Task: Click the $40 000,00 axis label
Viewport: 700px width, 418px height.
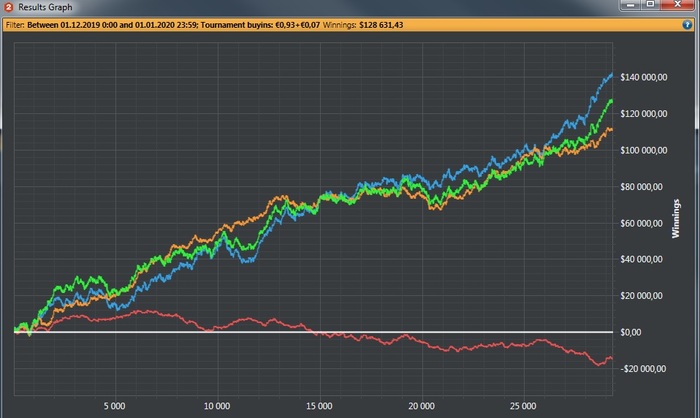Action: tap(642, 259)
